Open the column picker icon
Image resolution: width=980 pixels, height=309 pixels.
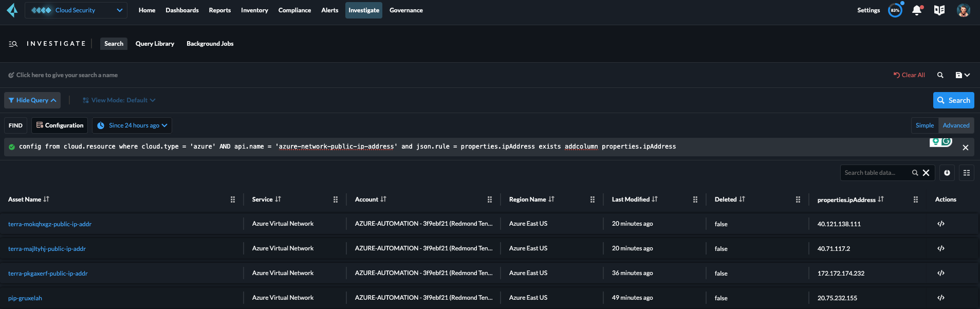tap(967, 173)
